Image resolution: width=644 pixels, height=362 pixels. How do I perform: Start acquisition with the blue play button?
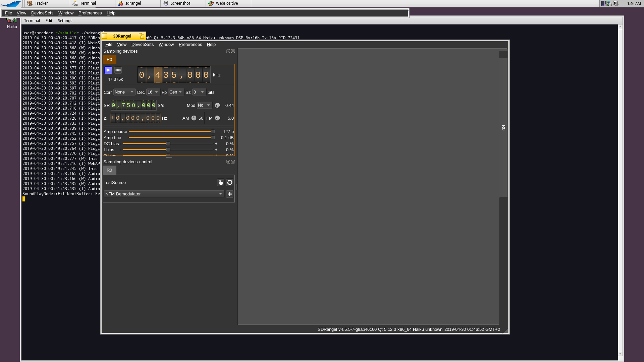pos(108,70)
